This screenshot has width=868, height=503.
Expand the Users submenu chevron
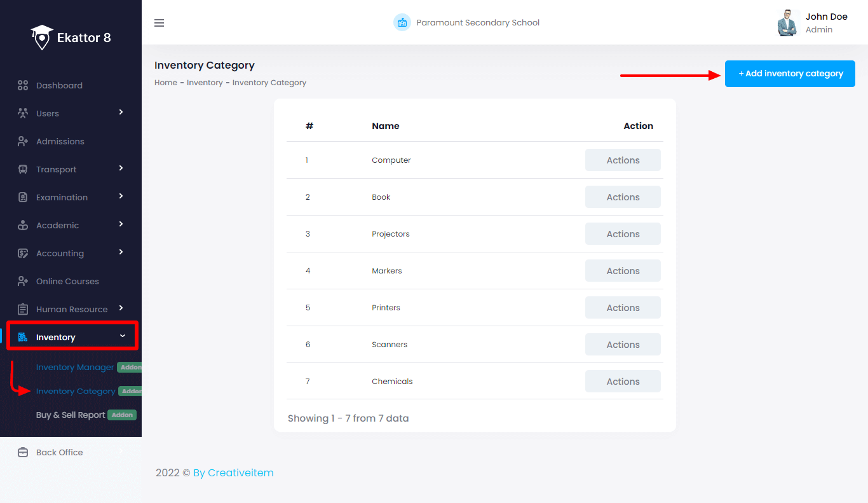point(121,113)
